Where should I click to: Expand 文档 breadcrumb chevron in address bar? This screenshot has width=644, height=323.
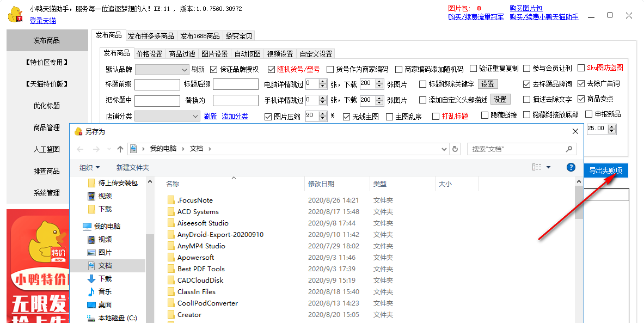(x=210, y=149)
